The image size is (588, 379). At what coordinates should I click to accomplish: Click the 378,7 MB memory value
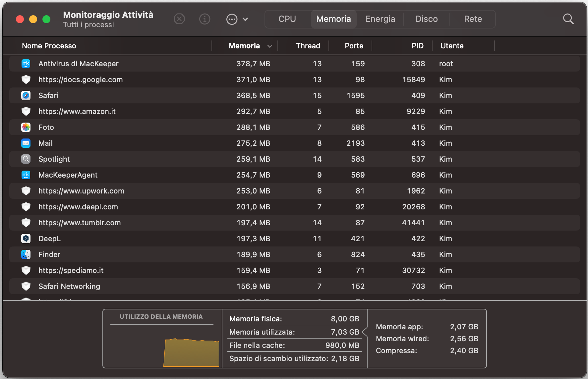pos(253,64)
